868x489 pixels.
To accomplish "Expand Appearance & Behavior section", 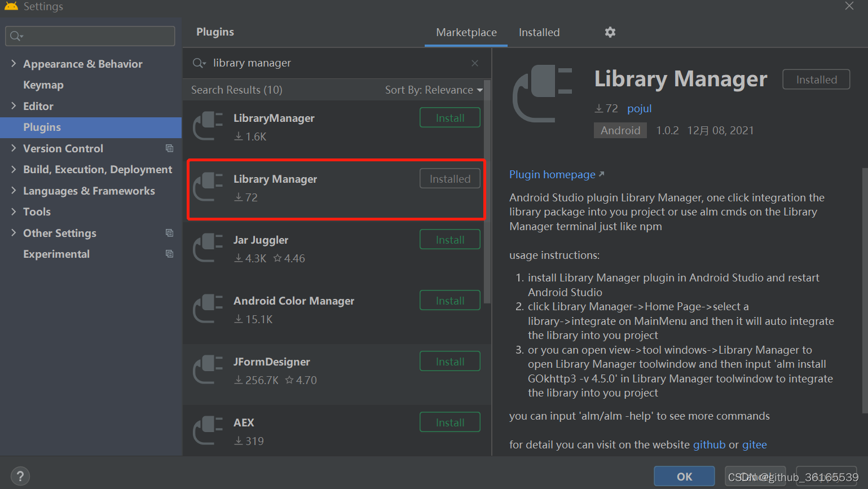I will 14,63.
